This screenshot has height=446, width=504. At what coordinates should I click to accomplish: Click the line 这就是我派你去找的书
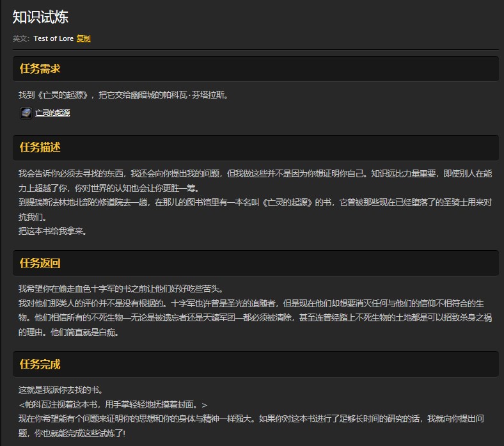point(61,389)
